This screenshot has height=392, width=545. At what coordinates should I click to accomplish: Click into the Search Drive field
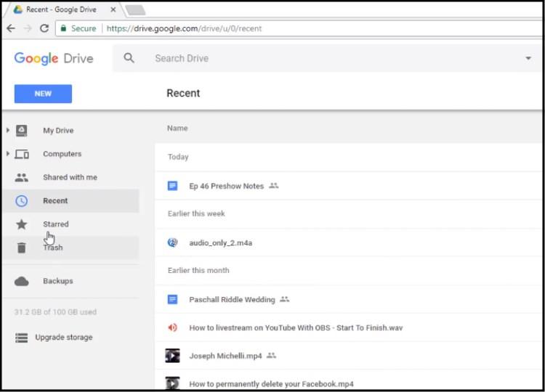coord(327,58)
